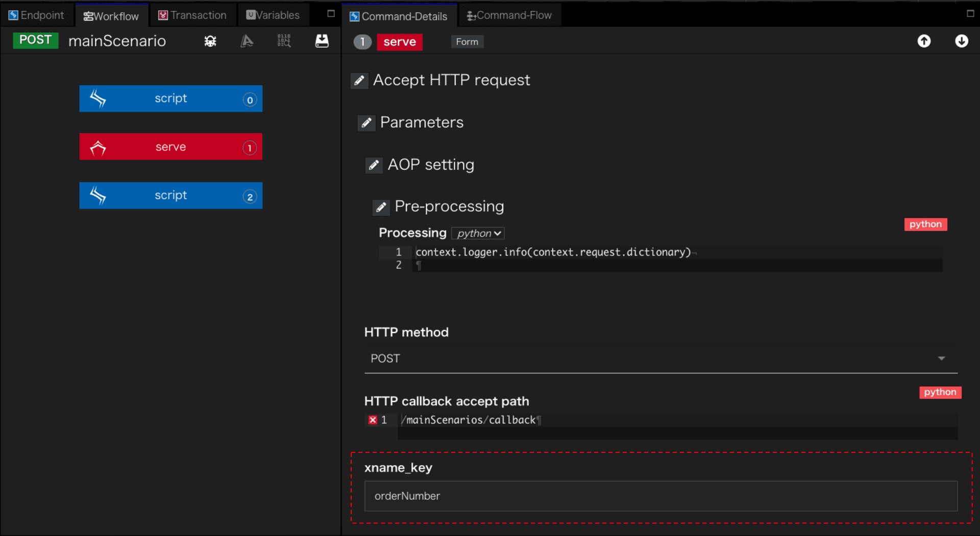The image size is (980, 536).
Task: Click the Pre-processing section heading
Action: (449, 207)
